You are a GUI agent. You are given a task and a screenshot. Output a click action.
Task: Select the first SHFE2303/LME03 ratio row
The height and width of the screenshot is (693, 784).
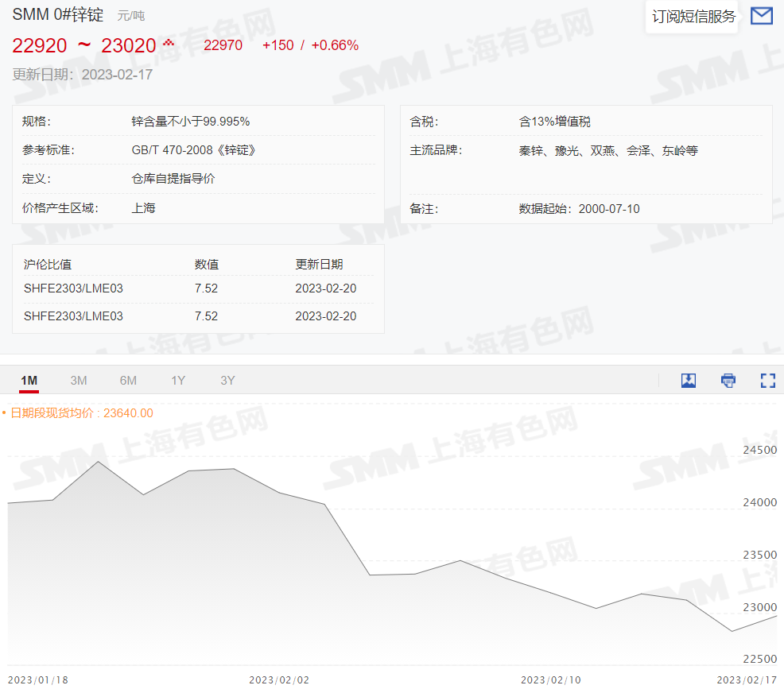[72, 288]
